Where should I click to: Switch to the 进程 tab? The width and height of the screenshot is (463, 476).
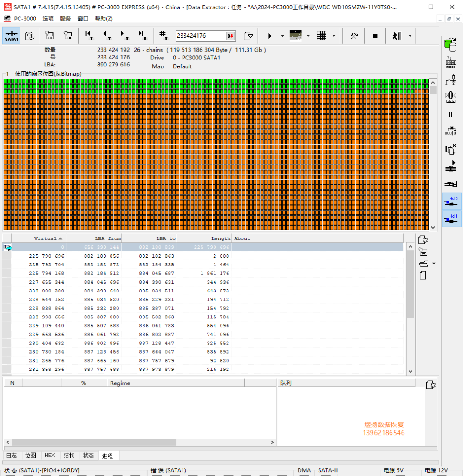tap(108, 456)
